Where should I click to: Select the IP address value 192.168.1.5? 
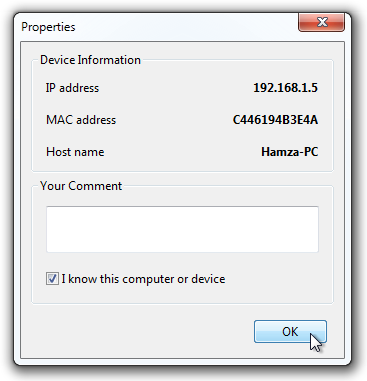[x=285, y=88]
